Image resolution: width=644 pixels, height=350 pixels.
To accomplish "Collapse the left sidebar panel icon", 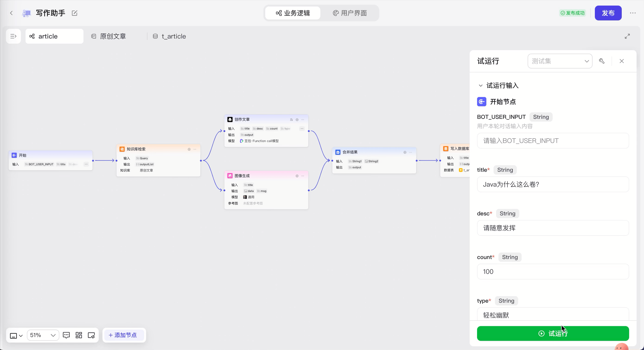I will [x=13, y=36].
